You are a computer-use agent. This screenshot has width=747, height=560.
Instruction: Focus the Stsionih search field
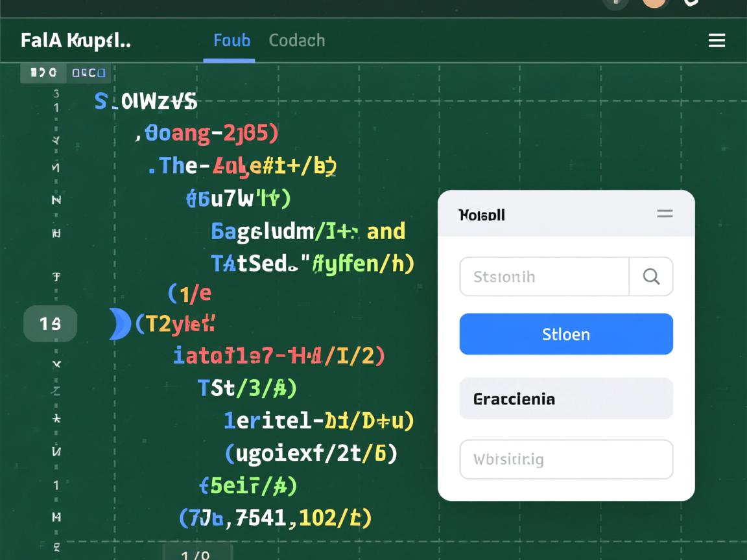pyautogui.click(x=544, y=277)
